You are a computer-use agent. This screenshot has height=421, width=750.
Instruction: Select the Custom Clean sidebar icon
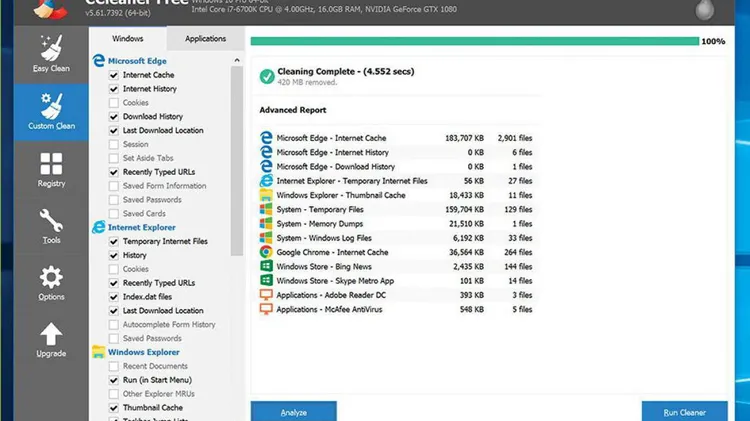click(x=51, y=106)
